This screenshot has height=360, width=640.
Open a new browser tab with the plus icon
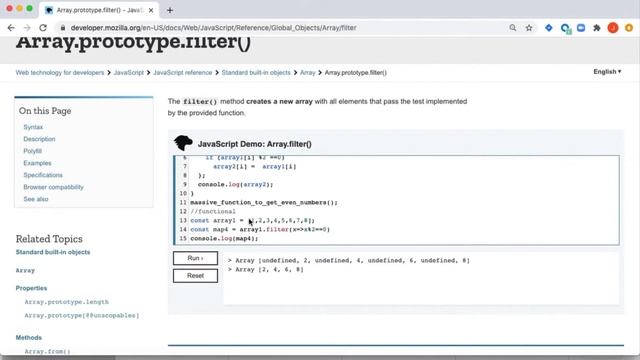coord(170,10)
